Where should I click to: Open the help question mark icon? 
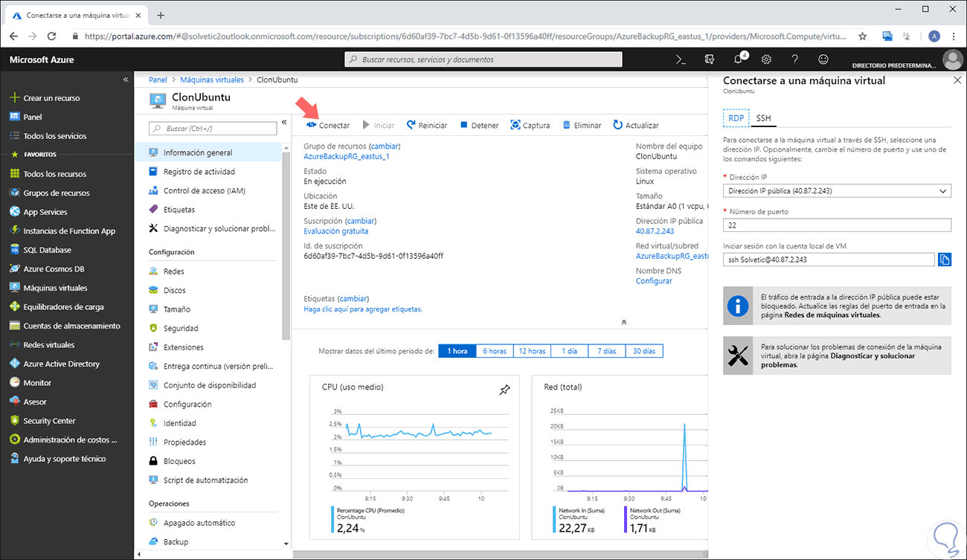coord(795,59)
